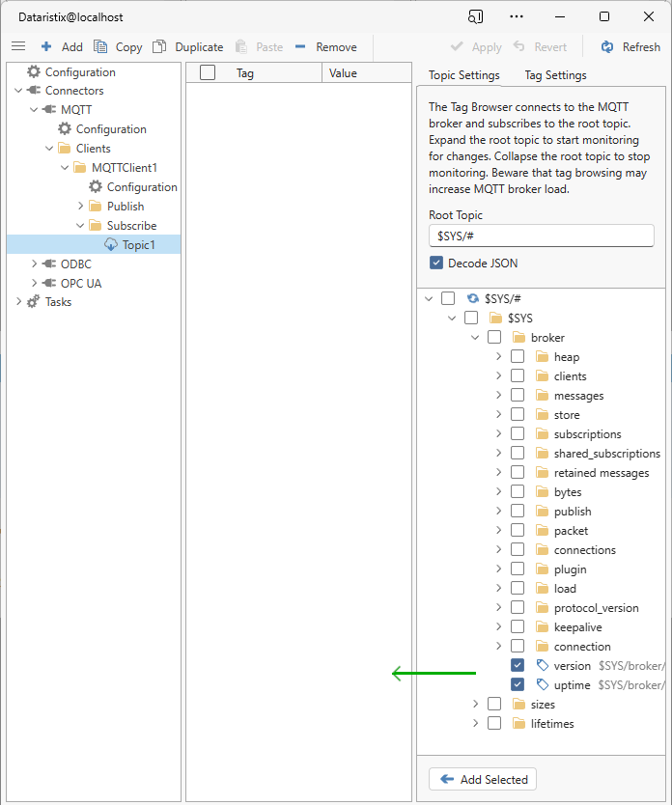This screenshot has height=805, width=672.
Task: Switch to the Topic Settings tab
Action: tap(464, 75)
